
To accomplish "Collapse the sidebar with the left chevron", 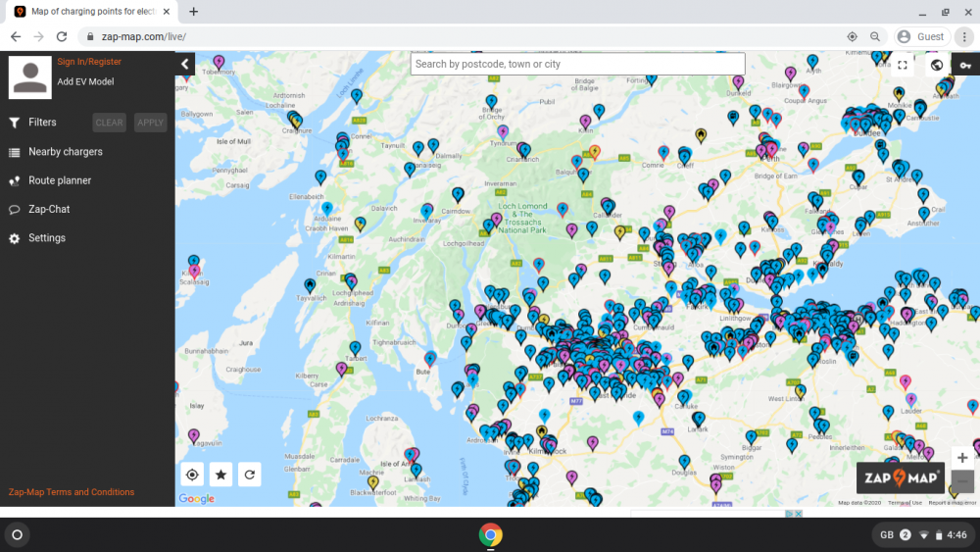I will (x=185, y=64).
